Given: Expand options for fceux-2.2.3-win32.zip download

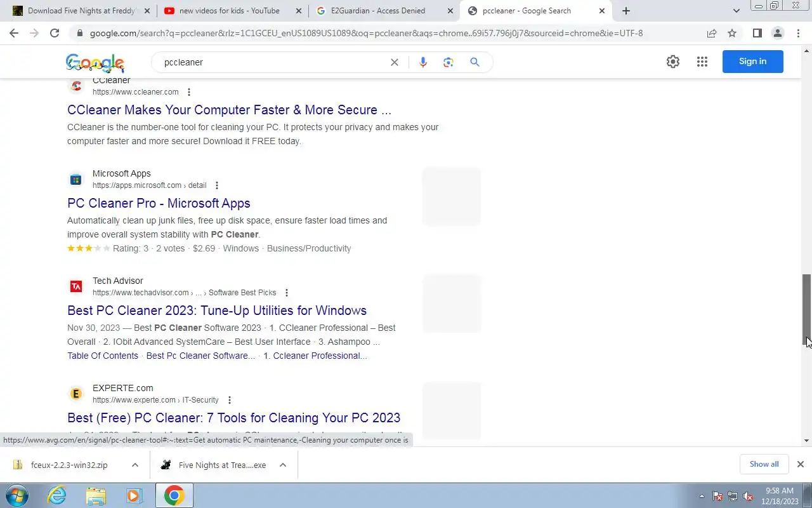Looking at the screenshot, I should (134, 465).
